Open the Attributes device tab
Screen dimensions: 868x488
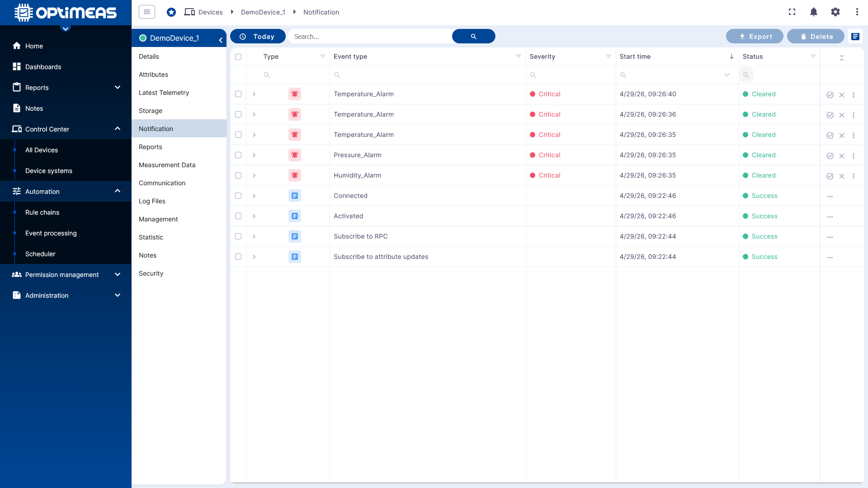(x=179, y=75)
